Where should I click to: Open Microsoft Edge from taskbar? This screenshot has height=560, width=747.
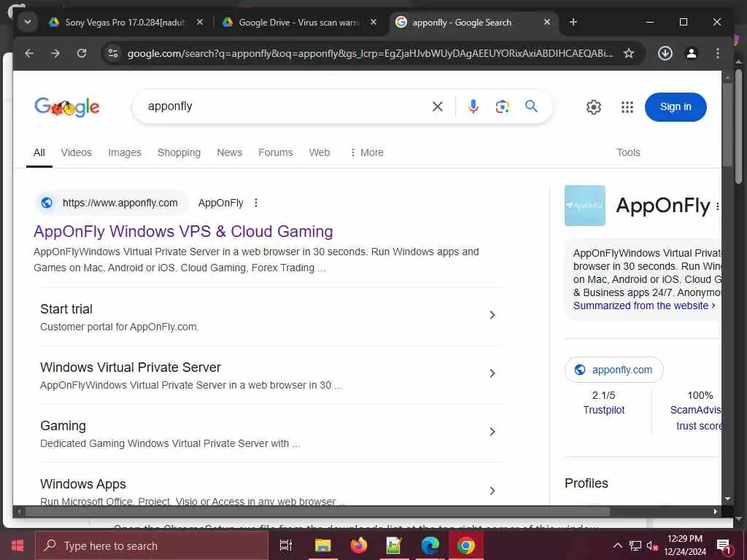(x=430, y=545)
